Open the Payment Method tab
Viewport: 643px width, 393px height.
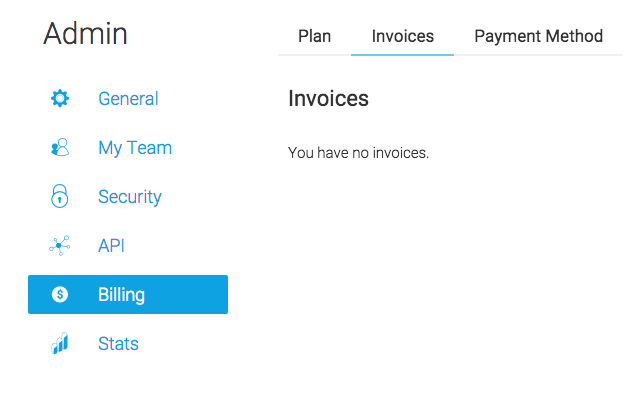538,36
